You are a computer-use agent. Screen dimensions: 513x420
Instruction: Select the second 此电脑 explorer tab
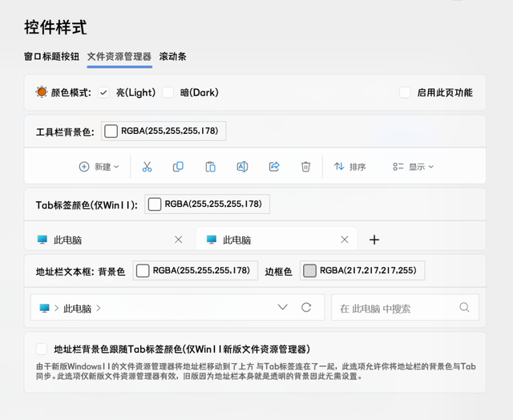pyautogui.click(x=277, y=240)
